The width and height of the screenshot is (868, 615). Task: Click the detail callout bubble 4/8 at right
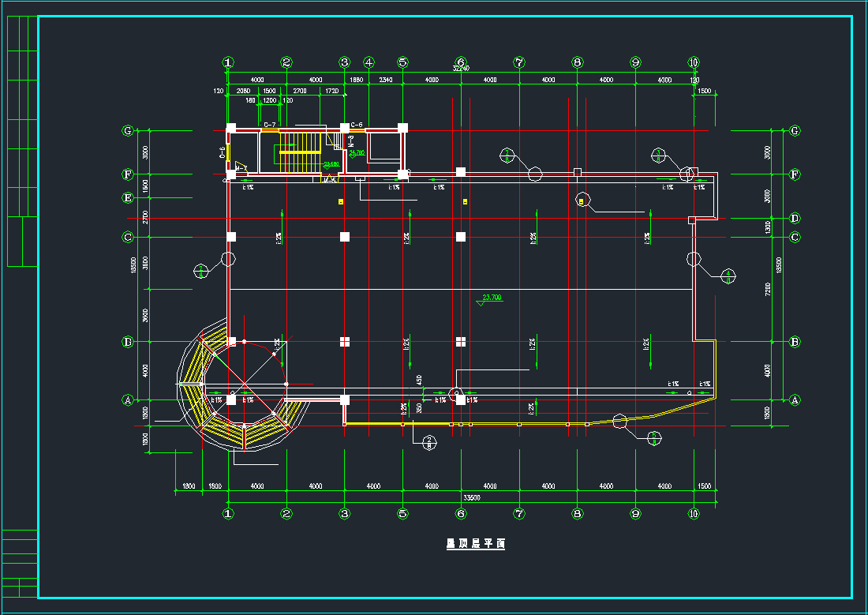(x=728, y=275)
